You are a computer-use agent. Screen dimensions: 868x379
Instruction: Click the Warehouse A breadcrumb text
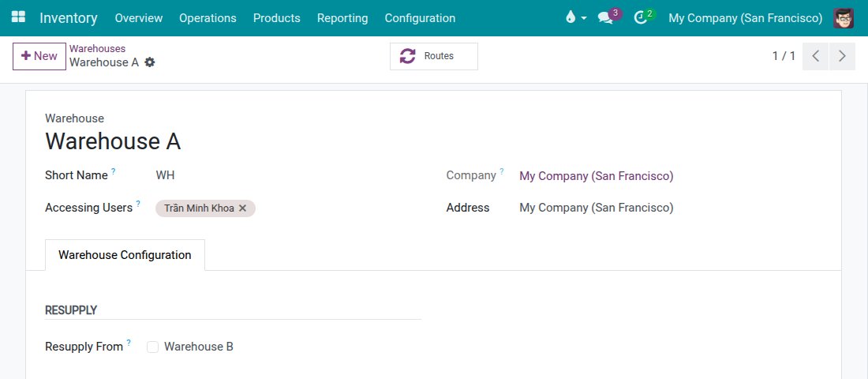(x=104, y=62)
